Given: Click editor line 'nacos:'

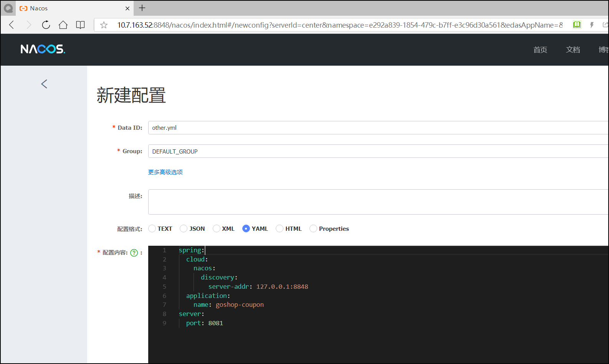Looking at the screenshot, I should 204,268.
